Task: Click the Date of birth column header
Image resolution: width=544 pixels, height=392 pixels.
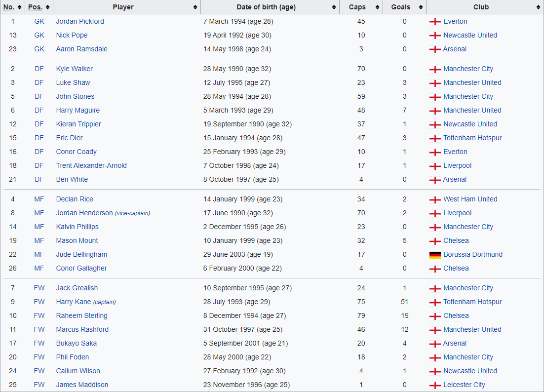Action: coord(266,7)
